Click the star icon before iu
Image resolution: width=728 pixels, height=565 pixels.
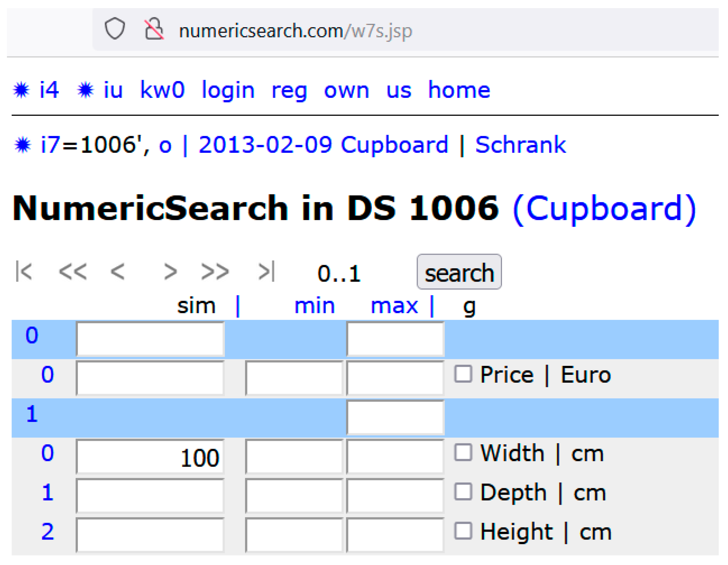point(85,90)
